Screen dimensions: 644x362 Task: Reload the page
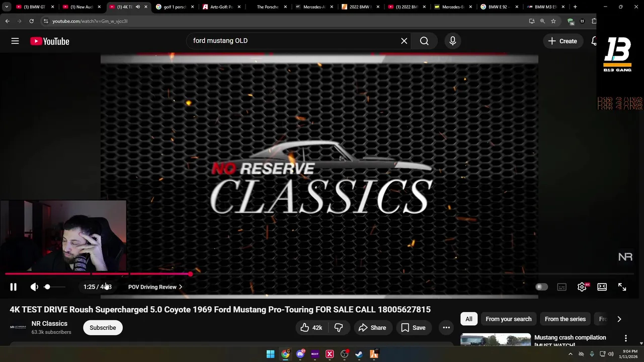click(31, 21)
